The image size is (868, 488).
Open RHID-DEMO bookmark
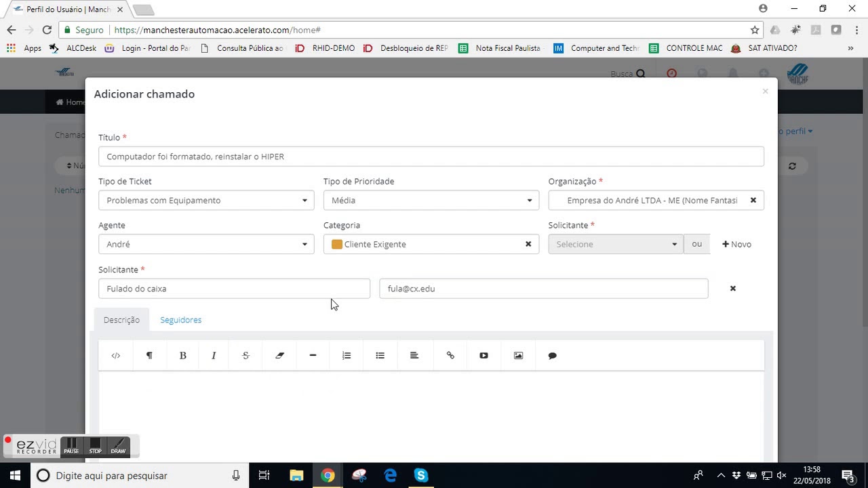[x=325, y=48]
